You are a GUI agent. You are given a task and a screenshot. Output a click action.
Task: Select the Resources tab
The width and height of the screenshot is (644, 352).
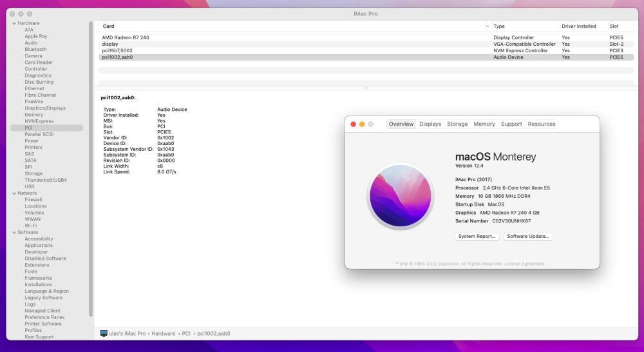click(542, 124)
